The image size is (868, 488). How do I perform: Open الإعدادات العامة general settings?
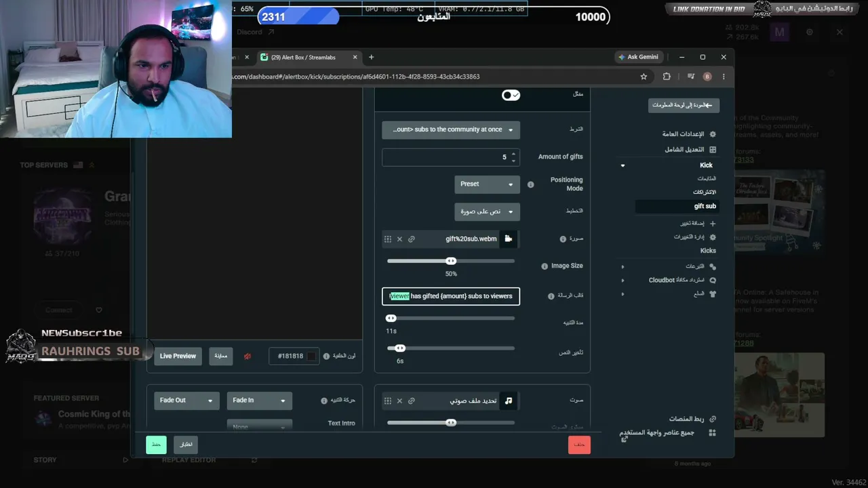(688, 134)
